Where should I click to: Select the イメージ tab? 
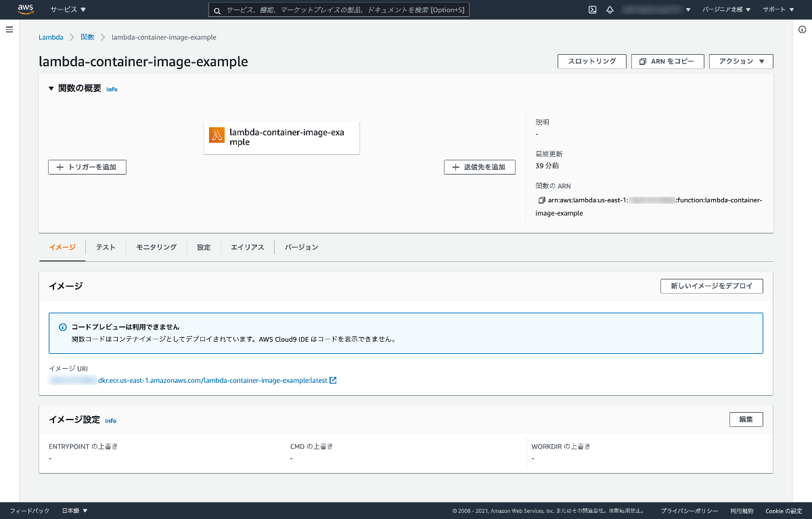point(62,248)
